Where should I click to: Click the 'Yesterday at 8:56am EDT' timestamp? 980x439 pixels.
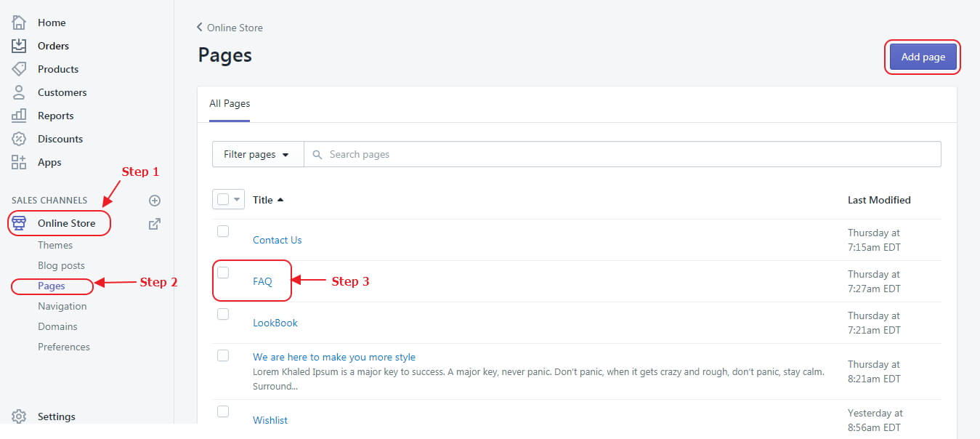[875, 420]
